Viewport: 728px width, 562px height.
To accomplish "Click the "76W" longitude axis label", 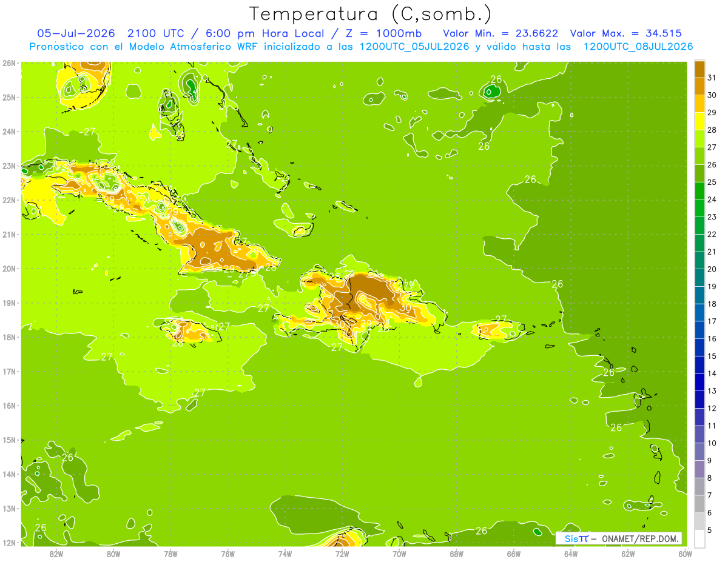I will point(227,554).
